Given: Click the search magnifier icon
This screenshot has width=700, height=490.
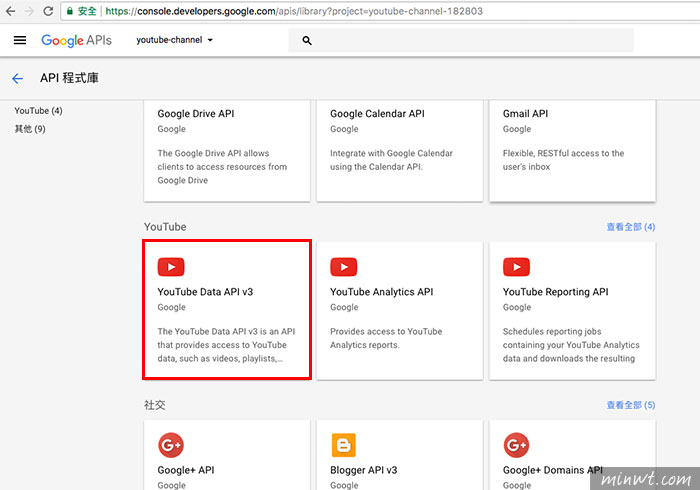Looking at the screenshot, I should pyautogui.click(x=307, y=41).
